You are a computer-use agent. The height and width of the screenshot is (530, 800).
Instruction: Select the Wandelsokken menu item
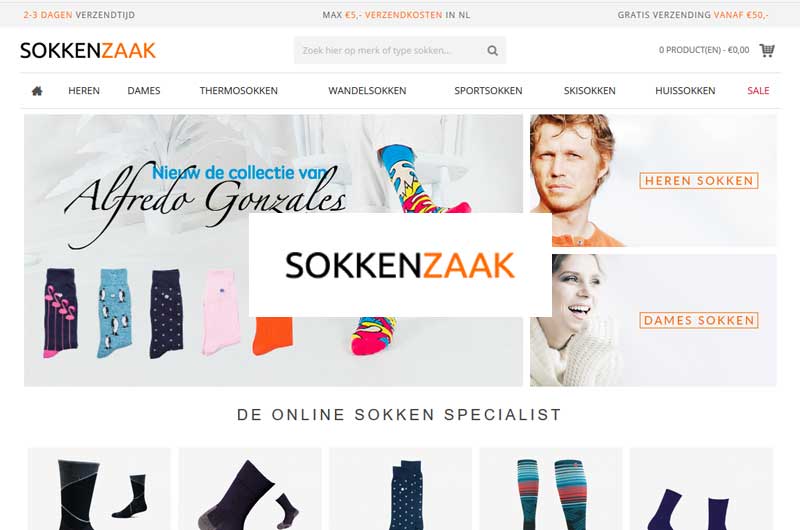[367, 91]
